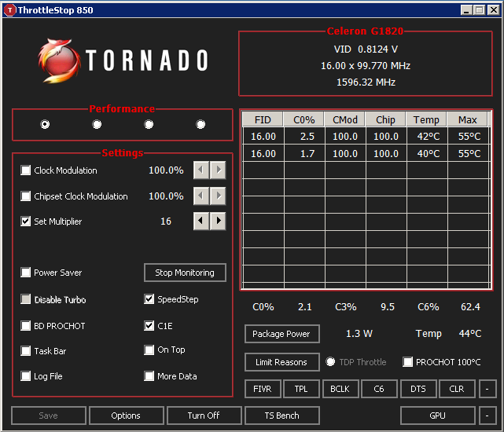Viewport: 504px width, 432px height.
Task: Click the C0% column header
Action: point(304,119)
